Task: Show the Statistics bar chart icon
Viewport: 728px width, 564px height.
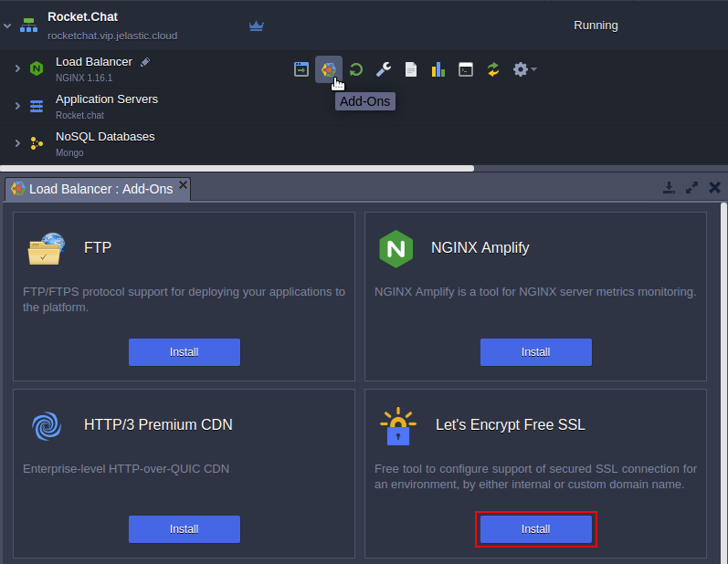Action: coord(438,69)
